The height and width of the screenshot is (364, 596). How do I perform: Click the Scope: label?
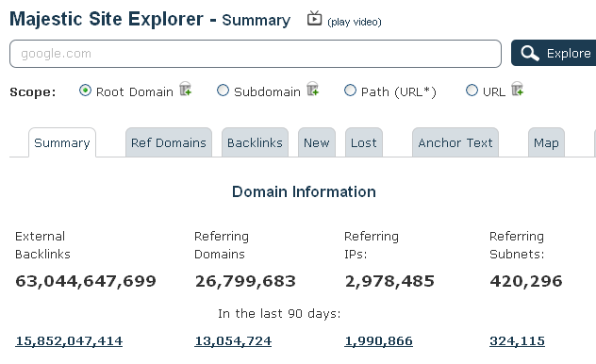point(33,92)
